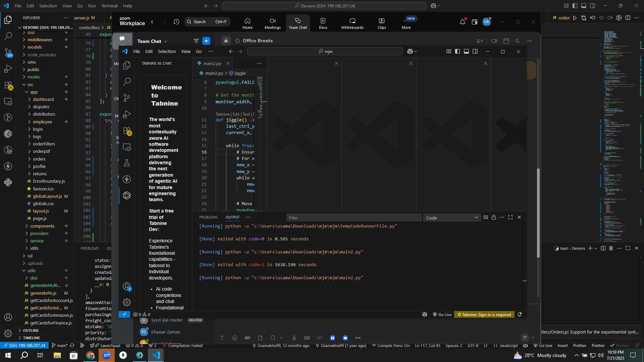The image size is (644, 362).
Task: Toggle primary side bar in Devoms title bar
Action: 575,6
